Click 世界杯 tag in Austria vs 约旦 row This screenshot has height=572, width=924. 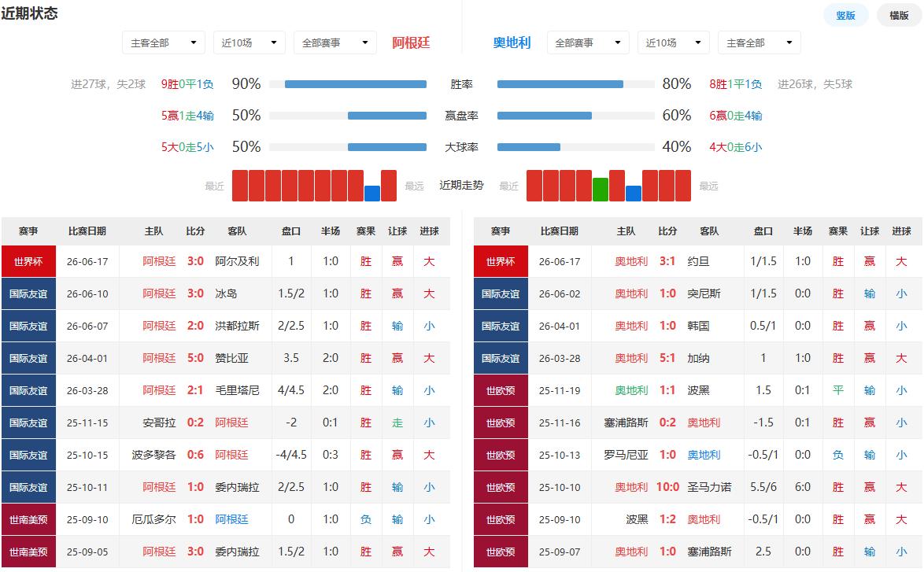point(501,261)
